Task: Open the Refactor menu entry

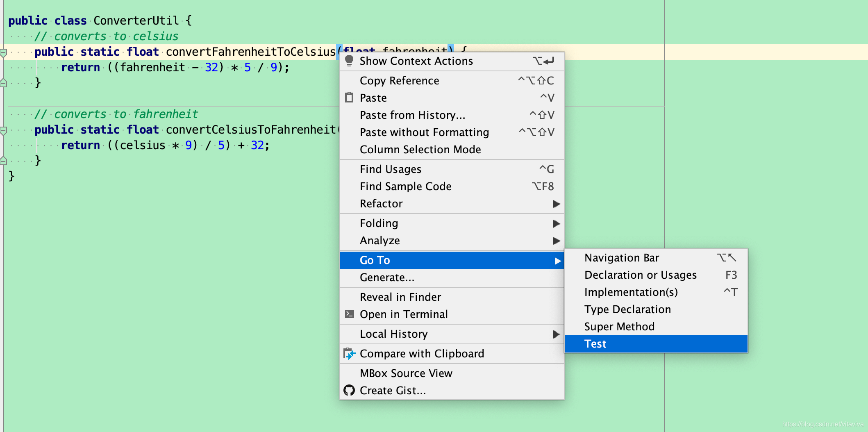Action: pos(452,204)
